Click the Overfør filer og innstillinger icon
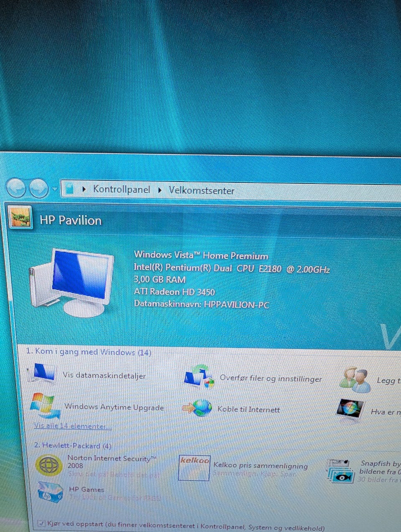This screenshot has height=532, width=401. pos(199,376)
